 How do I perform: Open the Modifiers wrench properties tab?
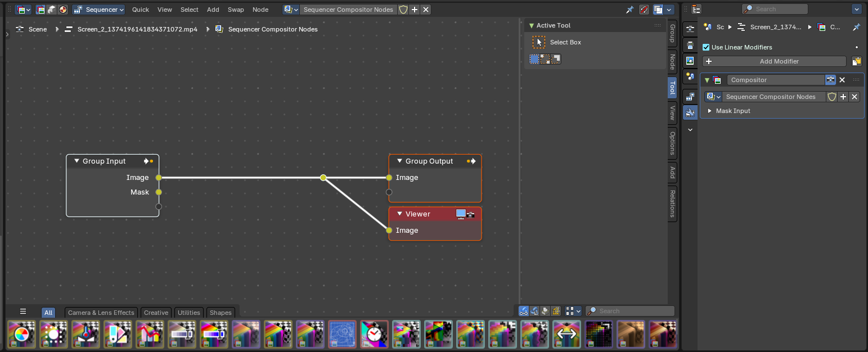[x=690, y=112]
